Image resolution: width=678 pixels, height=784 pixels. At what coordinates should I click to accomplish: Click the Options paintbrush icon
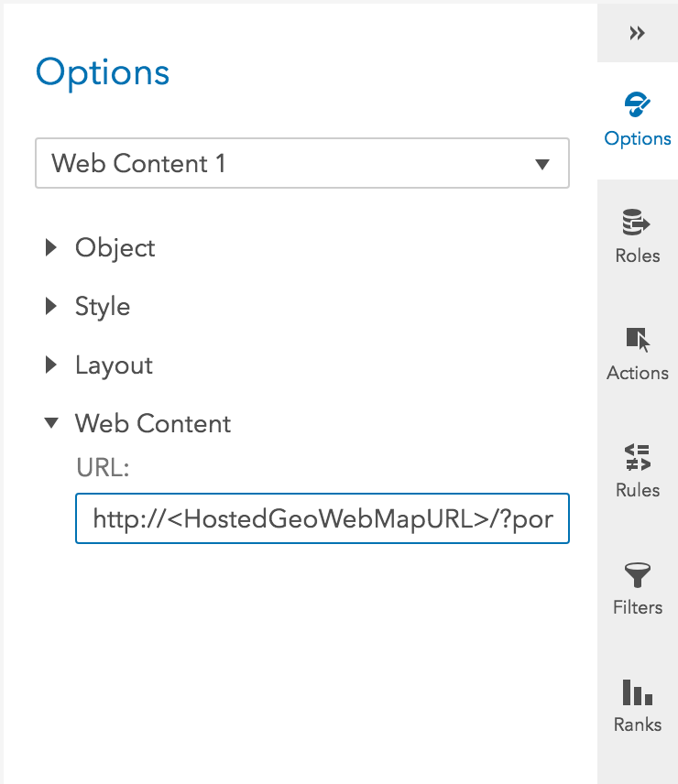pos(637,106)
